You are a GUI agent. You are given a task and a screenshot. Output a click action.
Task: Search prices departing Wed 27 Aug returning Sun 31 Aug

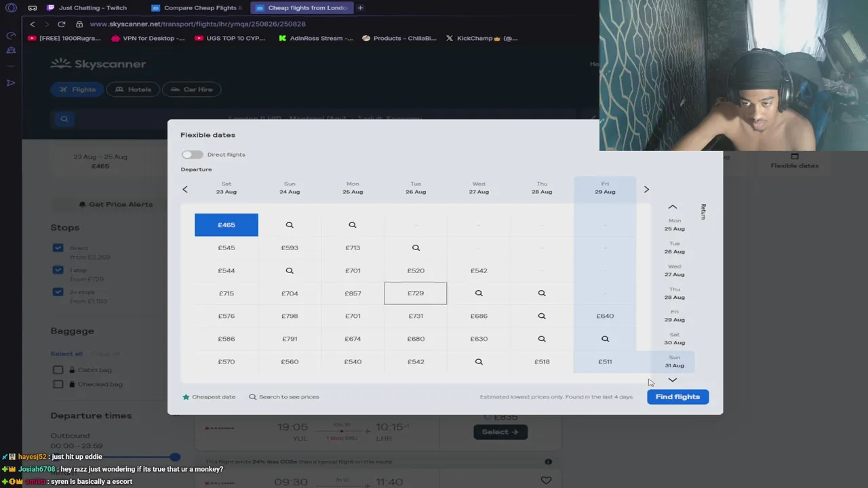[x=479, y=362]
